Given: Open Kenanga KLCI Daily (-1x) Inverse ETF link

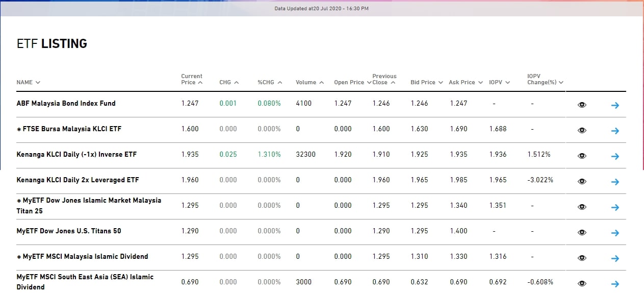Looking at the screenshot, I should pyautogui.click(x=76, y=154).
